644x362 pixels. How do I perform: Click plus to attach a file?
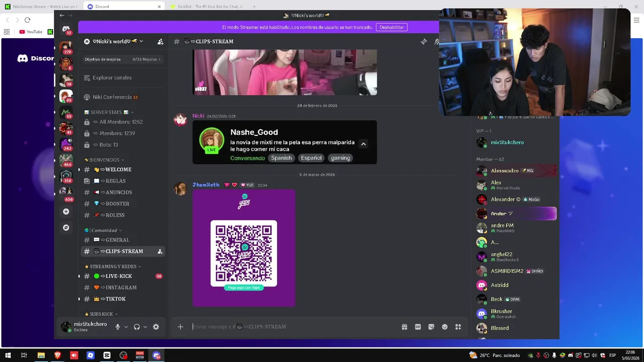(180, 327)
